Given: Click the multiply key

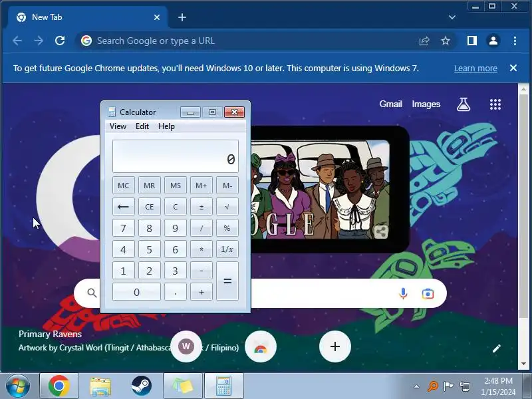Looking at the screenshot, I should coord(201,249).
